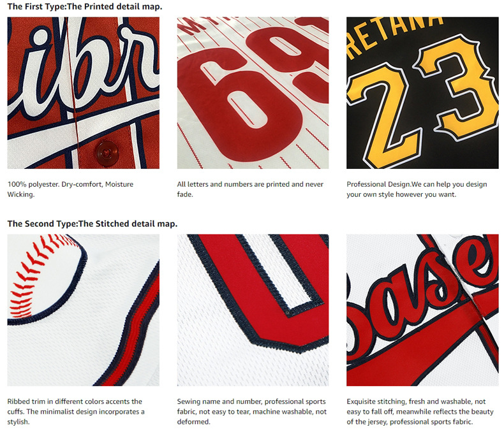Open the stitched red number close-up image
The height and width of the screenshot is (434, 504).
(x=253, y=310)
